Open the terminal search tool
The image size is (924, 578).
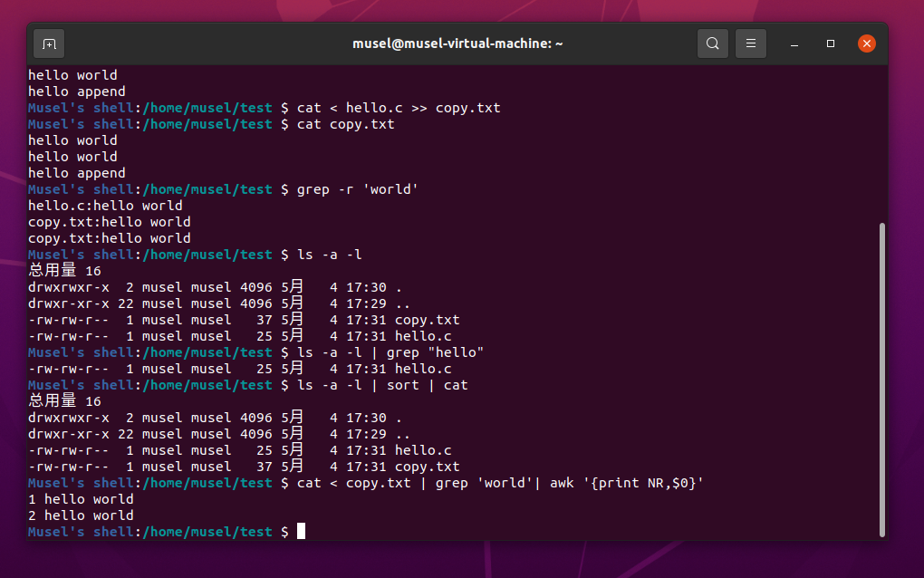[712, 43]
